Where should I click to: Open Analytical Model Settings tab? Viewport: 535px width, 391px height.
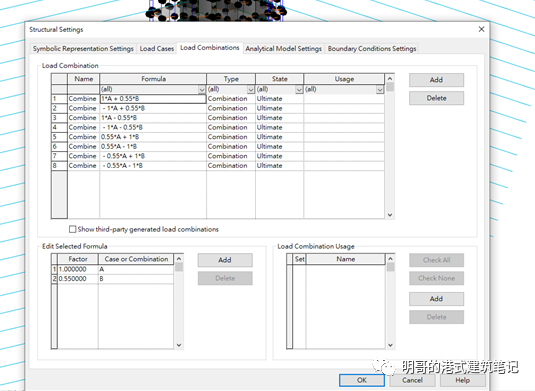(284, 49)
